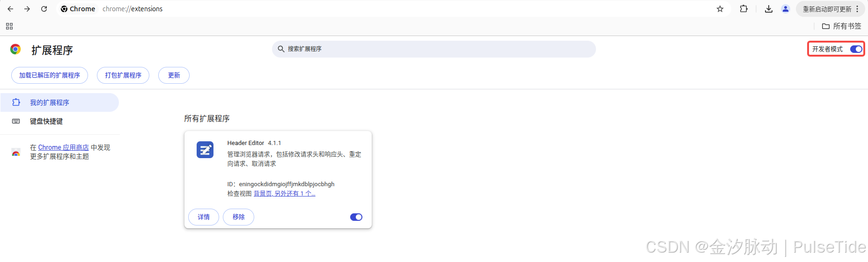The height and width of the screenshot is (262, 868).
Task: Select 我的扩展程序 in the sidebar
Action: point(59,102)
